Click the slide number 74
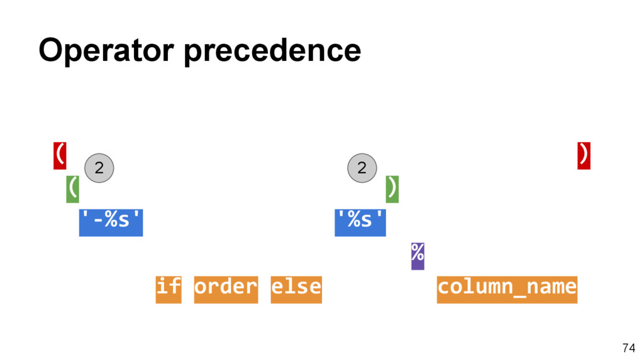This screenshot has width=644, height=362. point(629,348)
